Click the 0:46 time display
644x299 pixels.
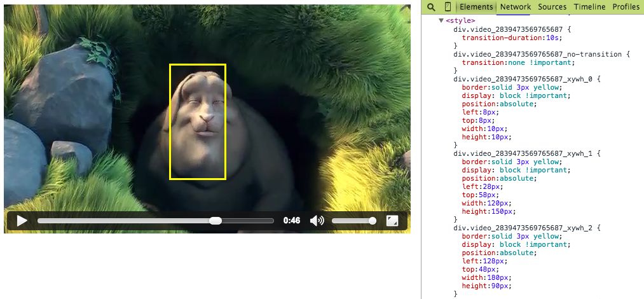point(292,221)
